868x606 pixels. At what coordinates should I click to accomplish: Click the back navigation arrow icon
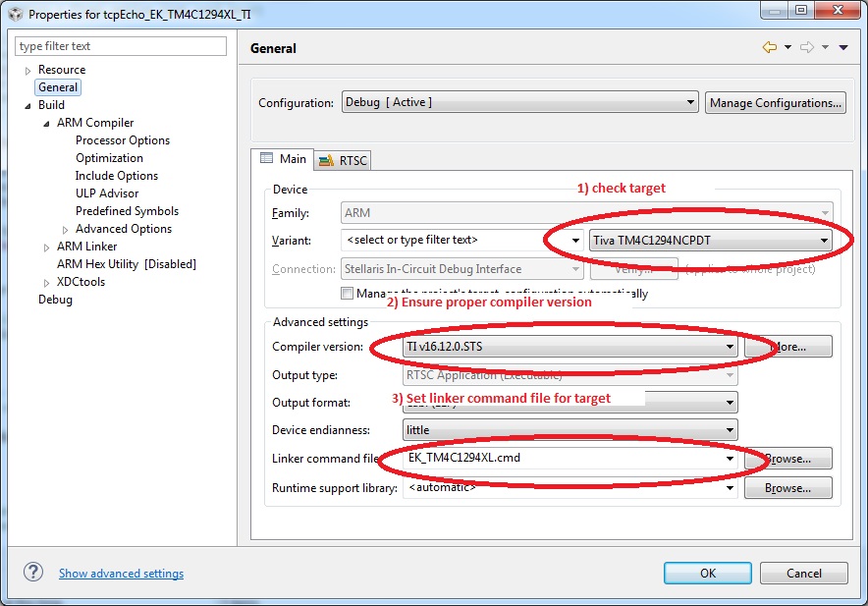(770, 47)
